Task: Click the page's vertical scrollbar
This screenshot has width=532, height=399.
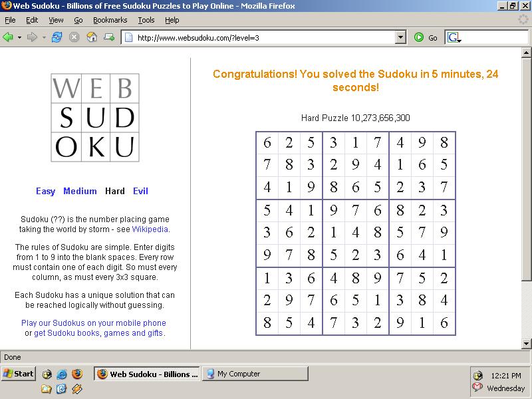Action: (x=527, y=166)
